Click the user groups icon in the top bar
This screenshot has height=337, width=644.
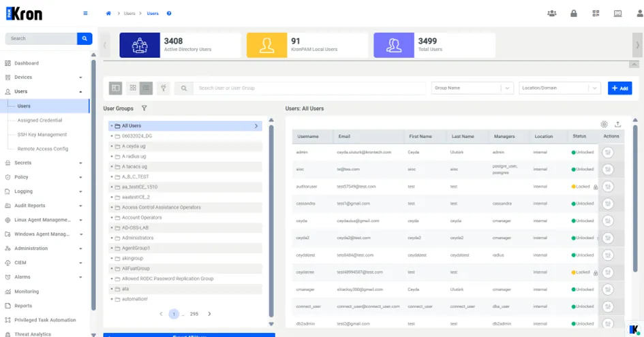pos(552,13)
